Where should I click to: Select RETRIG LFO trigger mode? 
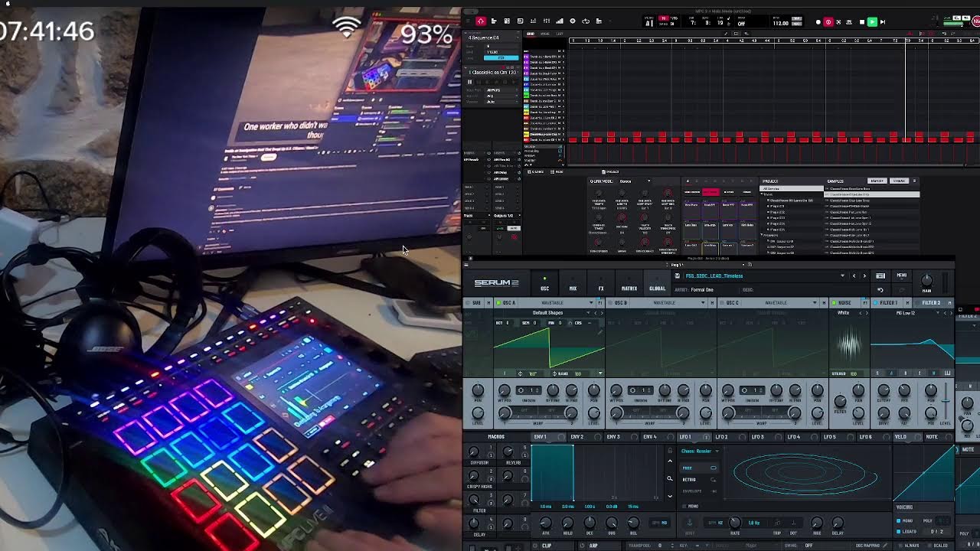point(699,480)
